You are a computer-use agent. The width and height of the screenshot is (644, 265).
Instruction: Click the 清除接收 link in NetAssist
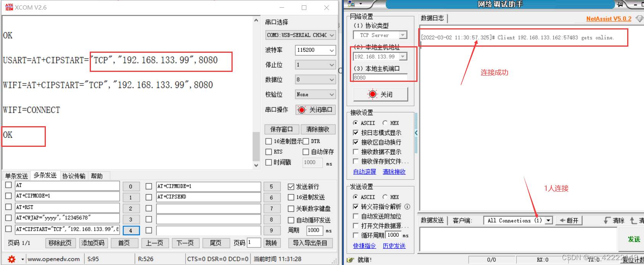(x=394, y=172)
